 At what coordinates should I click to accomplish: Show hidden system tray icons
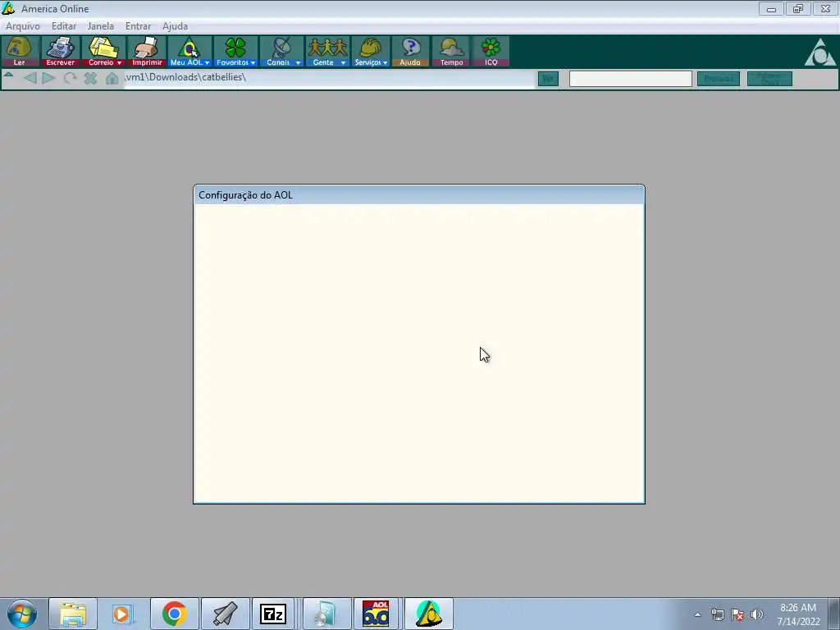[697, 614]
